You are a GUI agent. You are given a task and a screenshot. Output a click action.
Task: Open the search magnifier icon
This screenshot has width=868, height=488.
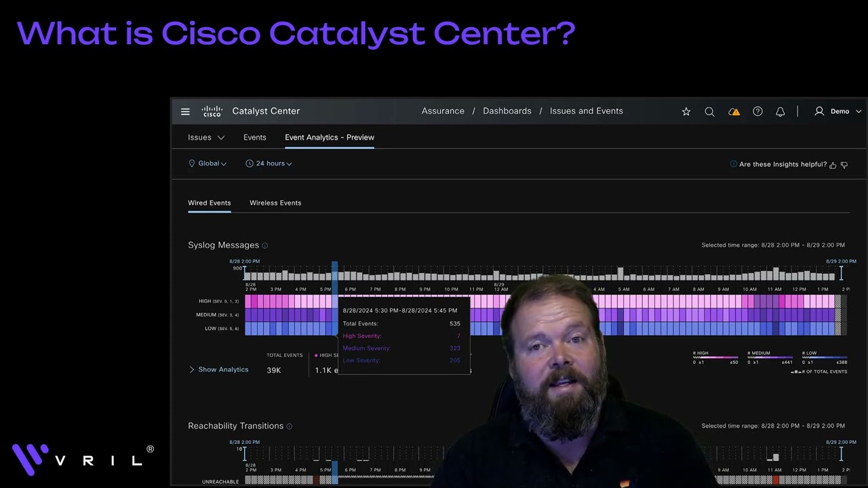(x=709, y=112)
